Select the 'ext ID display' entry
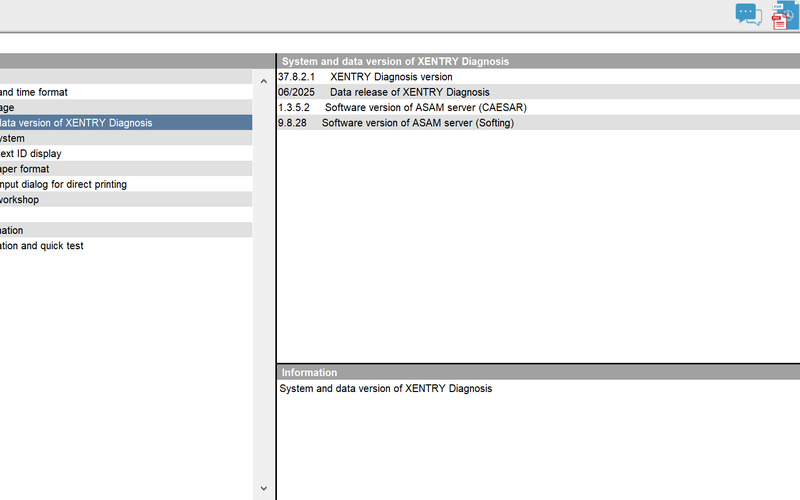 [x=126, y=154]
